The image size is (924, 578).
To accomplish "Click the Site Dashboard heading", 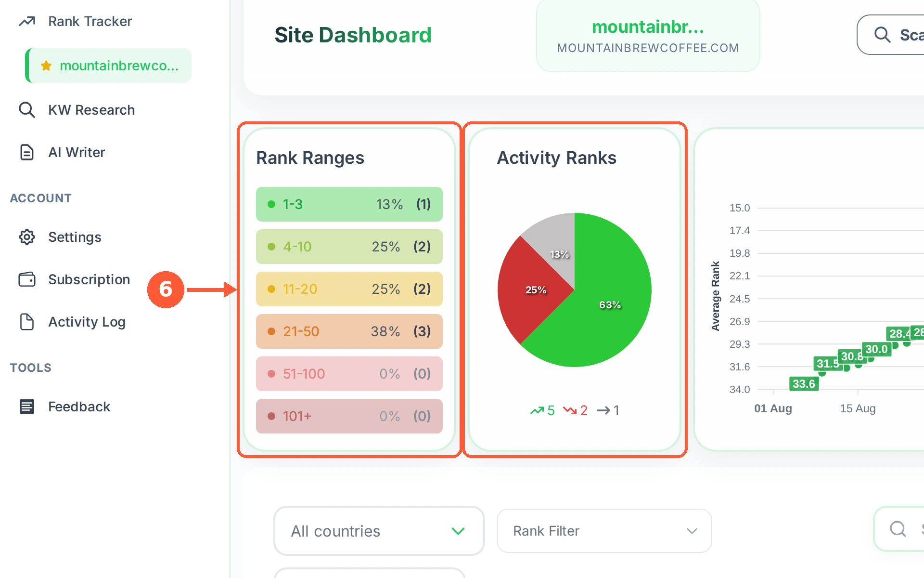I will [353, 35].
